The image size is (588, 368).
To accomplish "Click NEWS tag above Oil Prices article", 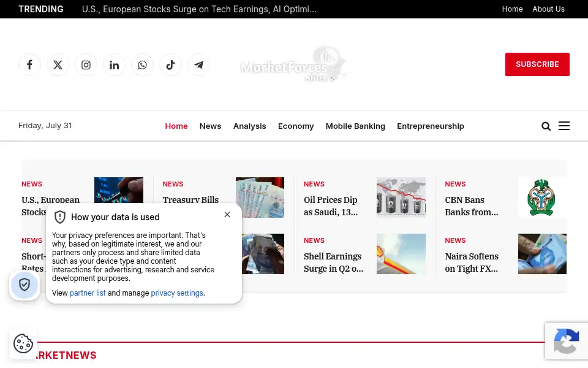I will click(x=314, y=184).
